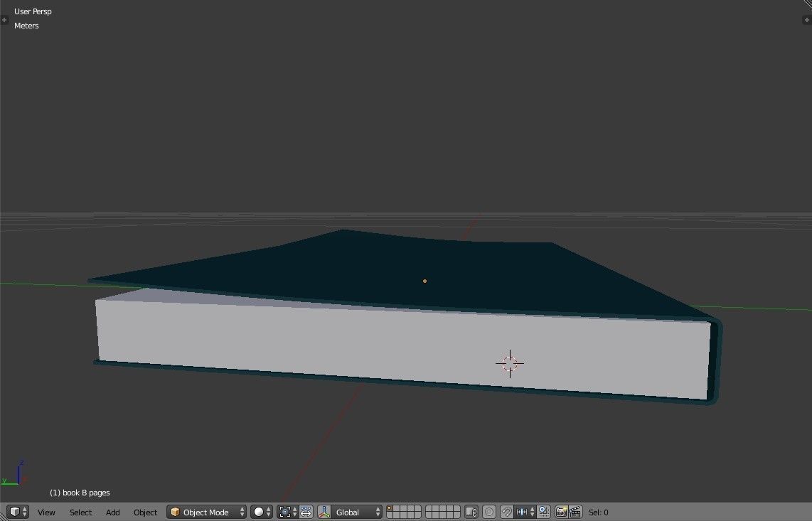This screenshot has width=812, height=521.
Task: Open the Select menu
Action: click(81, 512)
